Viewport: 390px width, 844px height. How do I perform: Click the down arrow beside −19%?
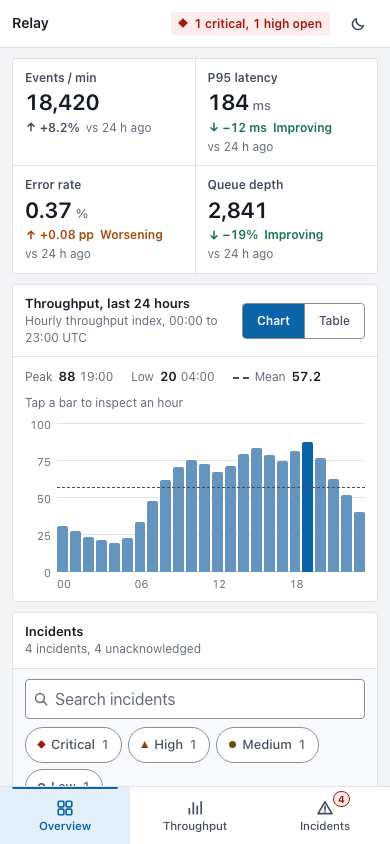pos(213,235)
